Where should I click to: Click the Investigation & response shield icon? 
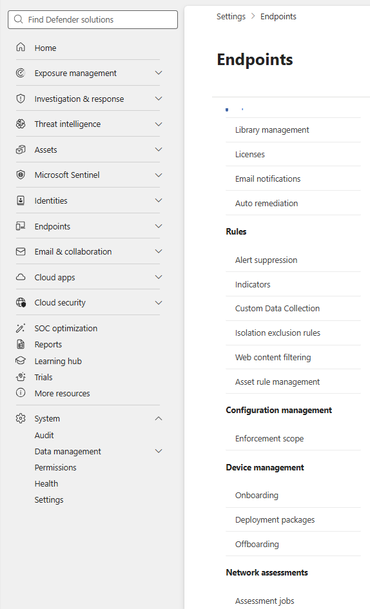point(21,99)
